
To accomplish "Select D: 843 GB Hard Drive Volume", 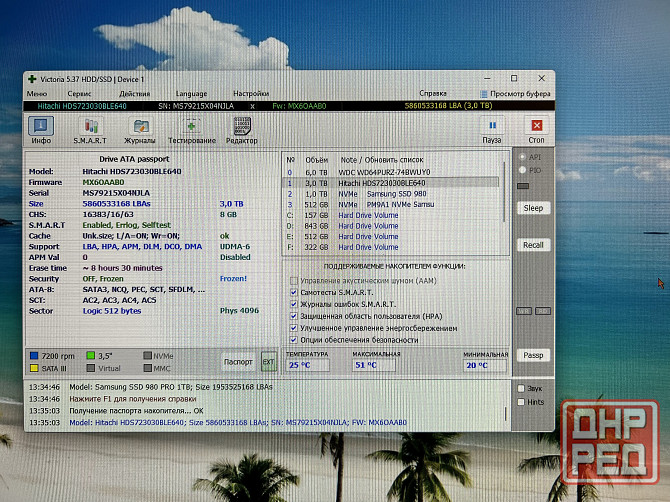I will (x=391, y=226).
